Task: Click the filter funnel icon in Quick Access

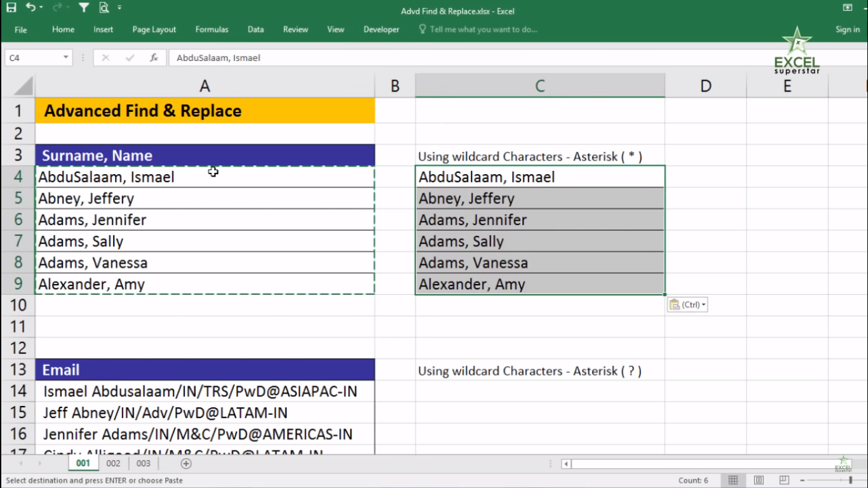Action: [x=84, y=8]
